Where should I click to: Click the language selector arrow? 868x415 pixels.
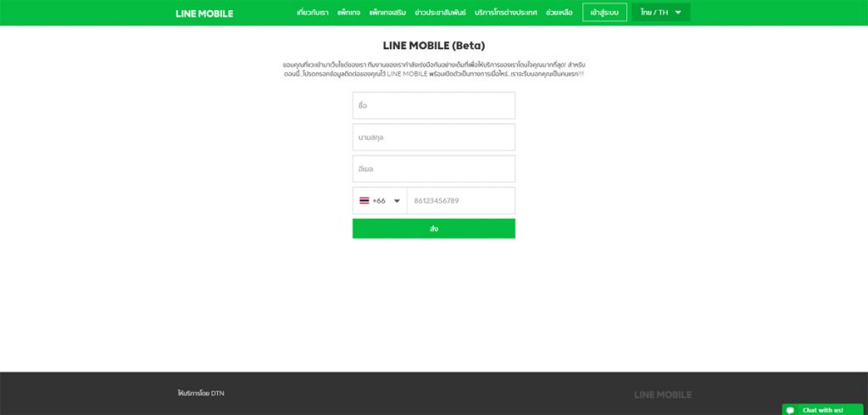pos(678,12)
